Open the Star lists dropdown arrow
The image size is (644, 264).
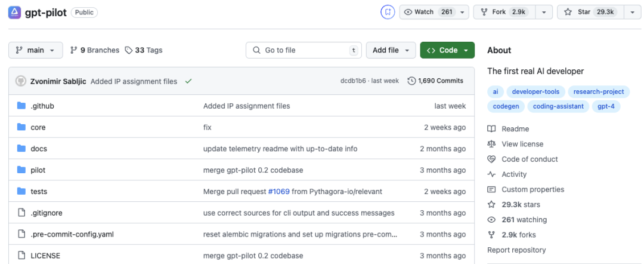coord(632,12)
